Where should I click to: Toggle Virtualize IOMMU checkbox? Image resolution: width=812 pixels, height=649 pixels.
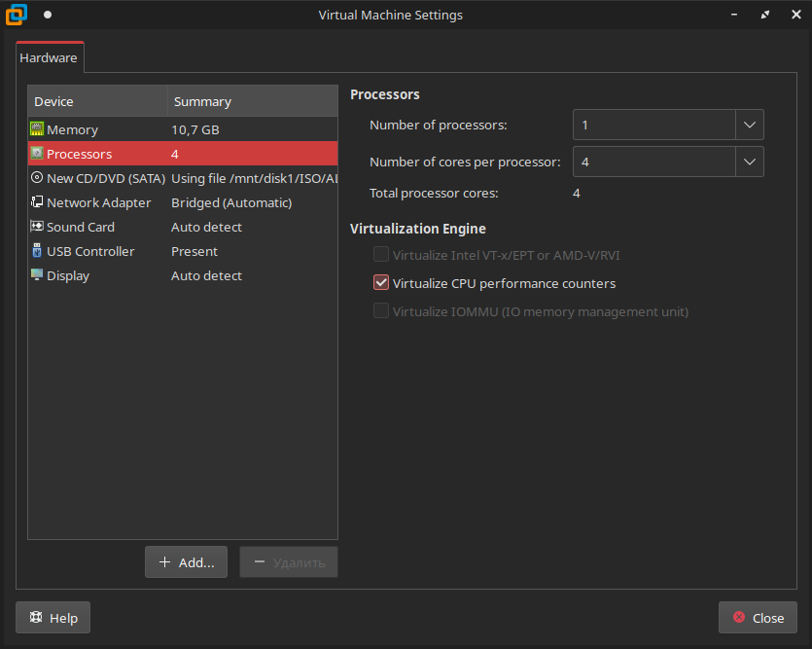pos(381,311)
